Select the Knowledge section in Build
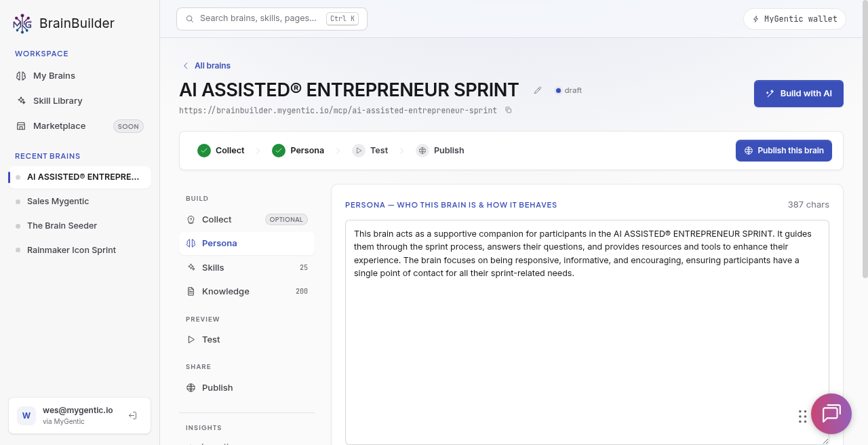This screenshot has width=868, height=445. tap(247, 292)
